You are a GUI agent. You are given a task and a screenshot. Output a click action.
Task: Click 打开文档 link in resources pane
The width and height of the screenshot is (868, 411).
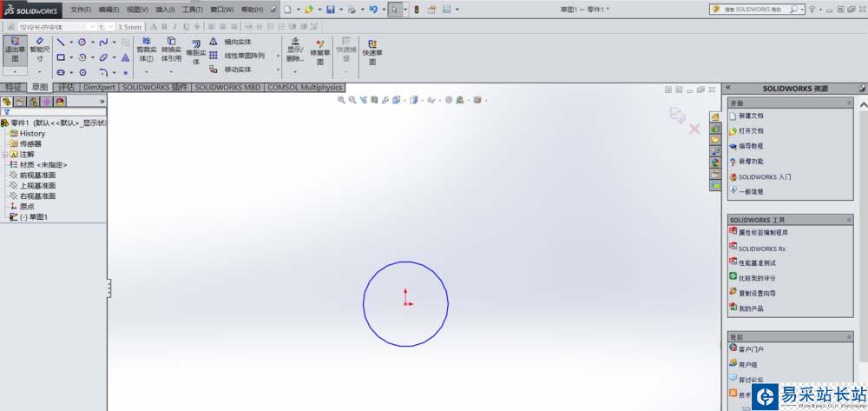(751, 131)
